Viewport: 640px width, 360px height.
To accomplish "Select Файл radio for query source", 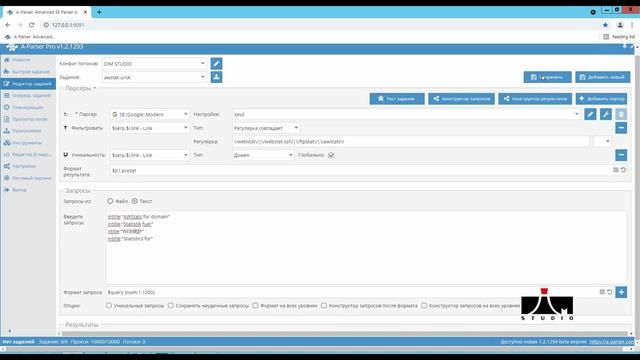I will point(110,201).
